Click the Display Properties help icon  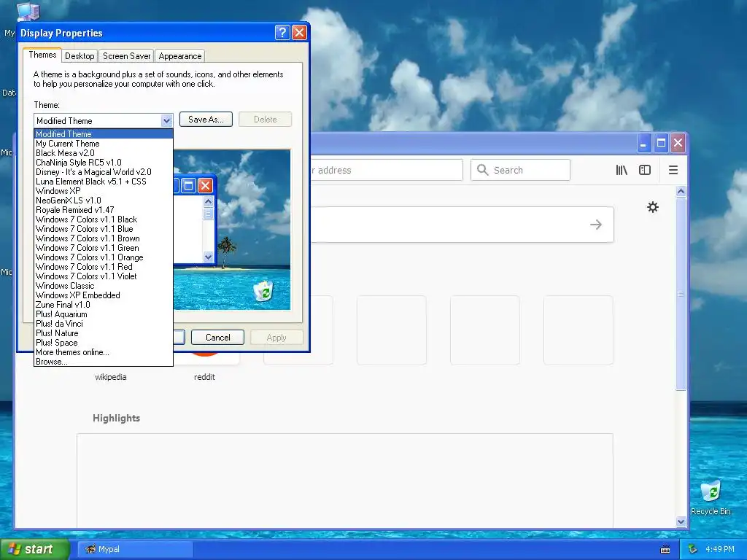(x=282, y=32)
